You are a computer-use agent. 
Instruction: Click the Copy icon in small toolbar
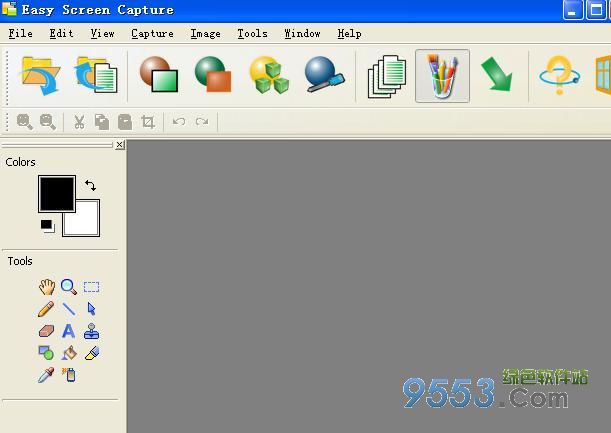click(102, 122)
